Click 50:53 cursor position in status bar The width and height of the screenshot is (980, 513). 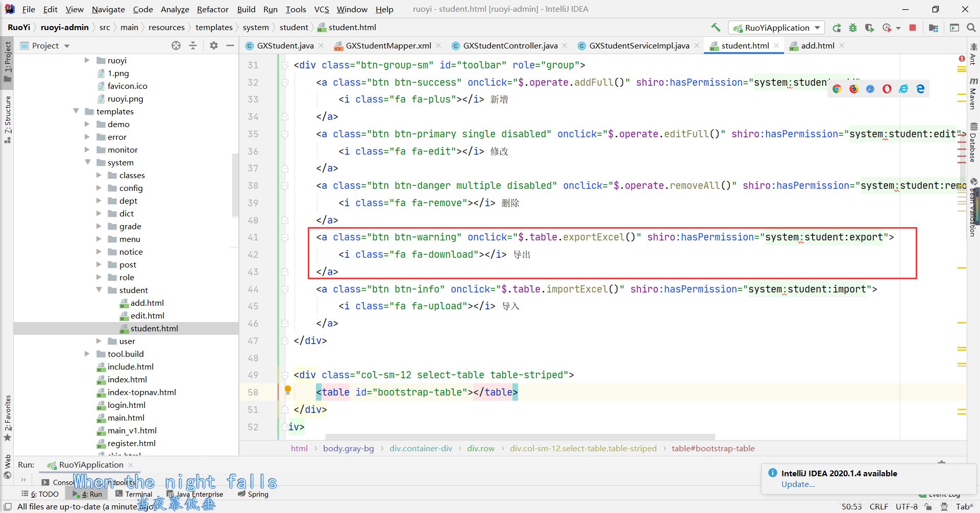coord(851,506)
